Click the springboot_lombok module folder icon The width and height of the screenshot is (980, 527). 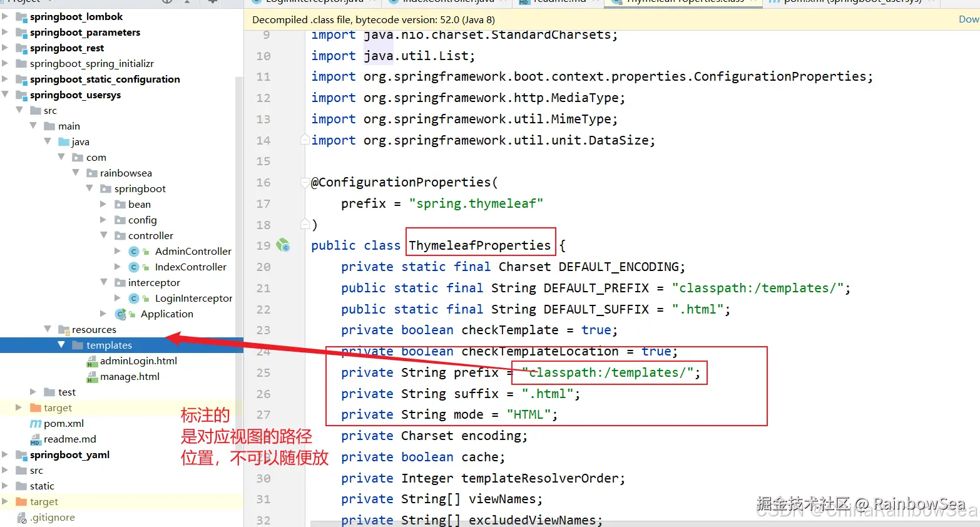[x=21, y=17]
